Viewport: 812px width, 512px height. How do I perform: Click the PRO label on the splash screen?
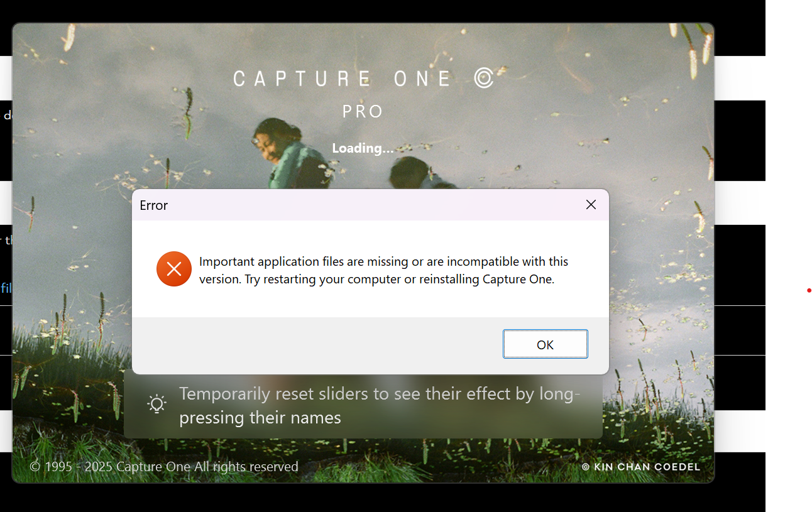point(363,112)
